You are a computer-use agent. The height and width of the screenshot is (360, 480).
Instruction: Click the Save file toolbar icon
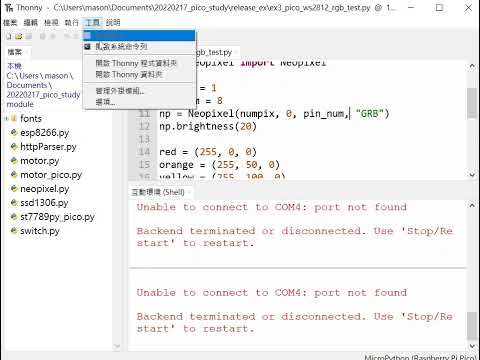click(29, 36)
